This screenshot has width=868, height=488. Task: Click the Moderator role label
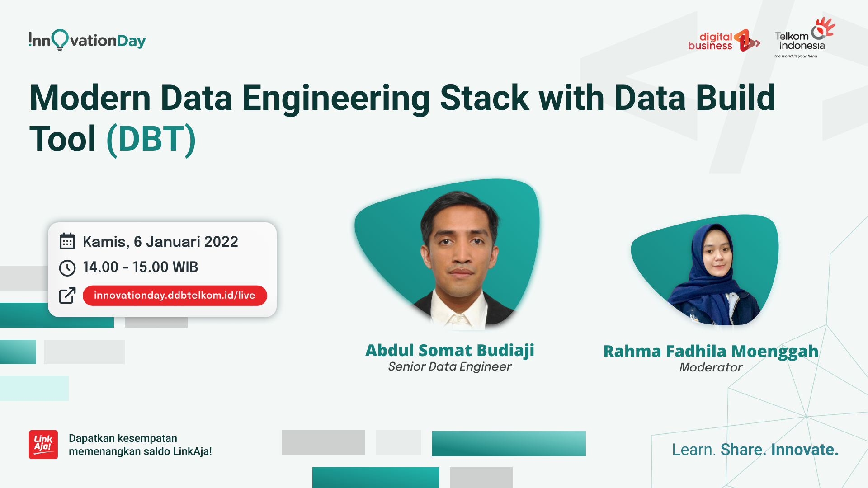pos(711,367)
